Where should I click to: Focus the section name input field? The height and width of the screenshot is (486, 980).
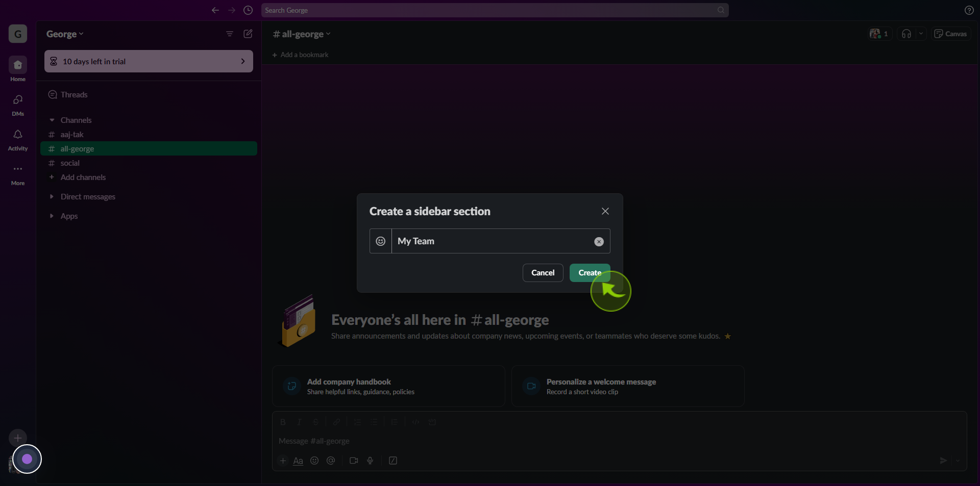click(490, 241)
